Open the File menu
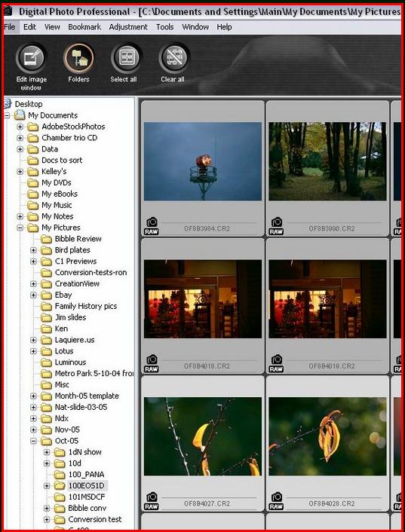Image resolution: width=405 pixels, height=532 pixels. 10,27
